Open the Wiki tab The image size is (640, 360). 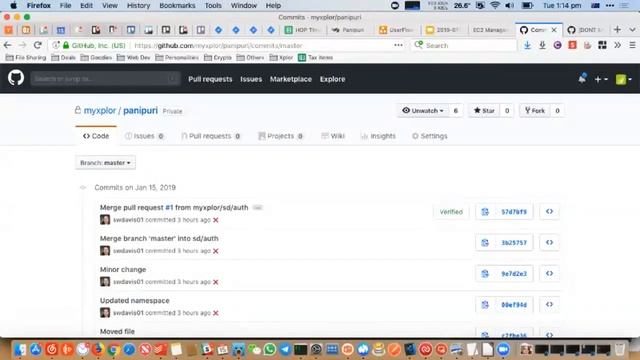[x=333, y=136]
